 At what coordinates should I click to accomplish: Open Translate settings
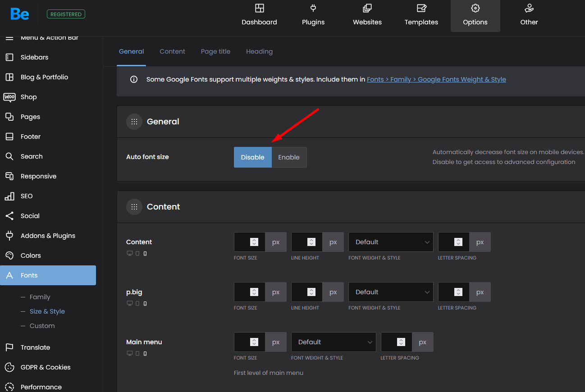click(48, 347)
